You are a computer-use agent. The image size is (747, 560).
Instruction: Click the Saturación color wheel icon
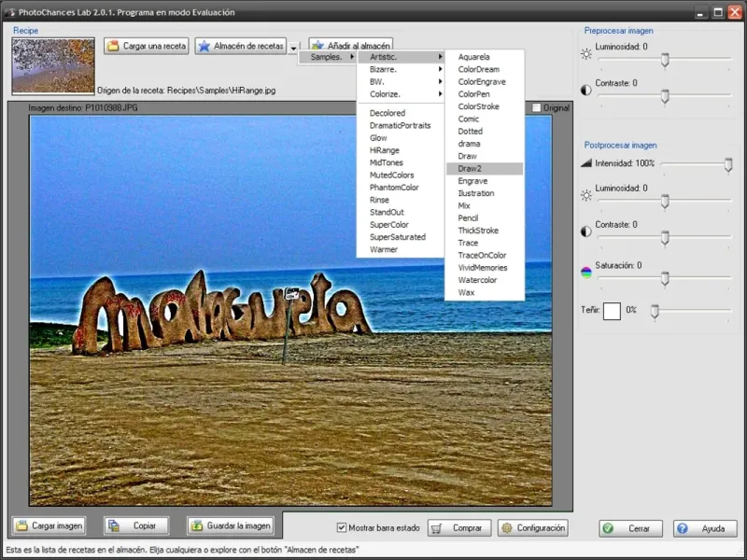586,273
